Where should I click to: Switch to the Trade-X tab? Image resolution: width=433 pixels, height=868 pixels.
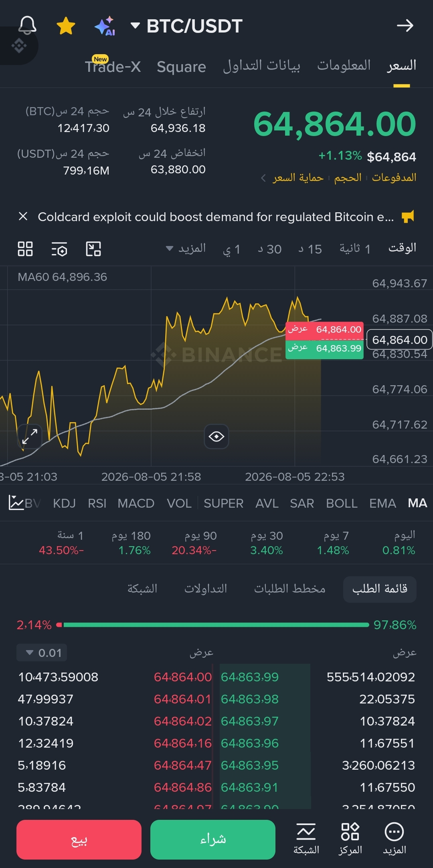click(x=113, y=66)
